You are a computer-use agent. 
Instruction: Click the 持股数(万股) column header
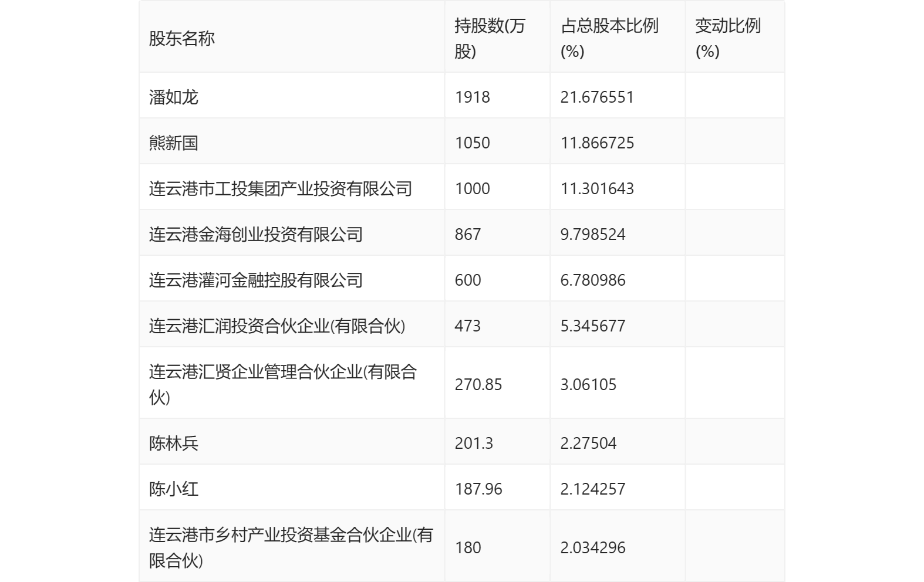490,39
